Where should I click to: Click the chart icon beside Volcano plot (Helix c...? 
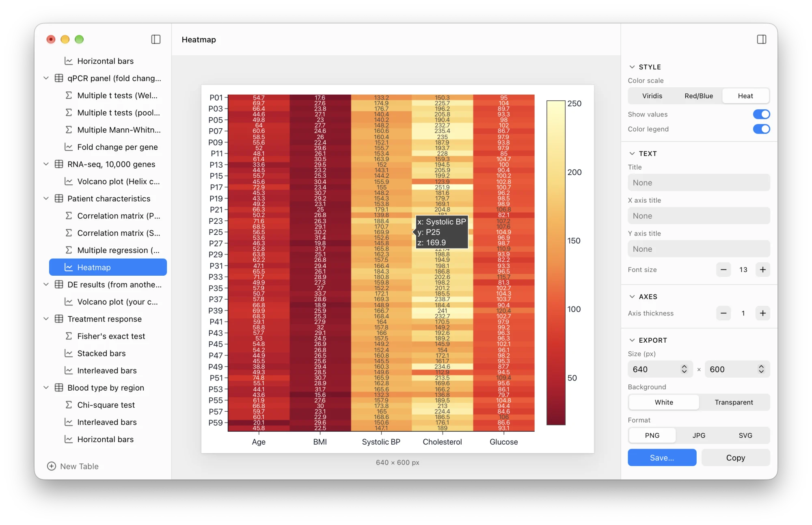(69, 181)
